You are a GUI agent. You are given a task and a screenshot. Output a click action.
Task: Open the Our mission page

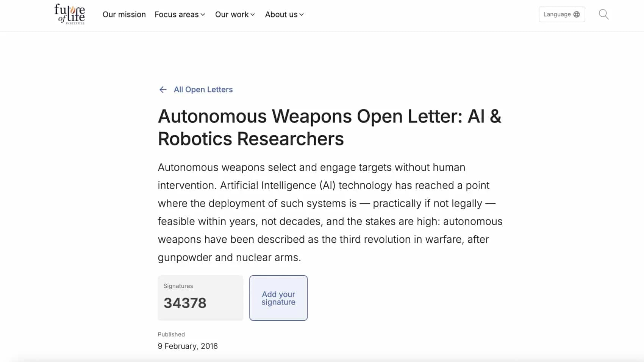(x=124, y=14)
